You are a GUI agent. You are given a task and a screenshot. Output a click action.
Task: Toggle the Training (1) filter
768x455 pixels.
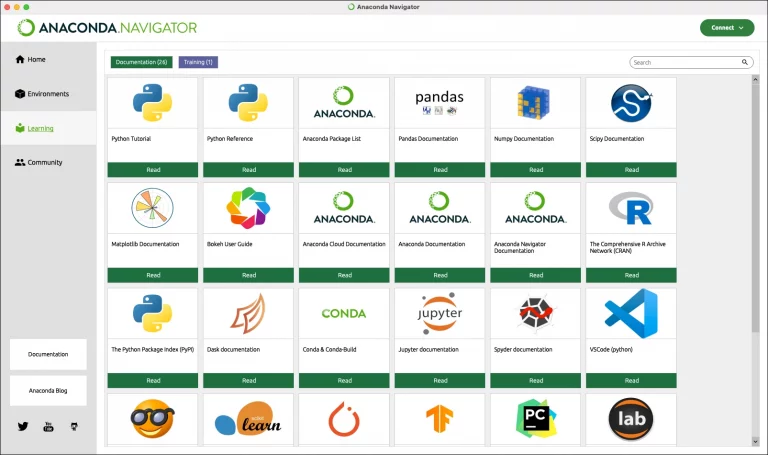198,62
